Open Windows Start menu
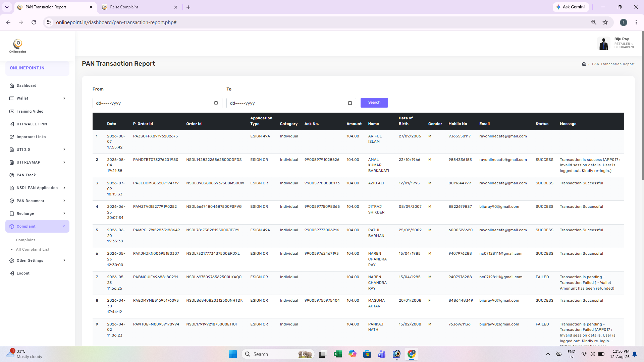Image resolution: width=644 pixels, height=362 pixels. pyautogui.click(x=233, y=354)
